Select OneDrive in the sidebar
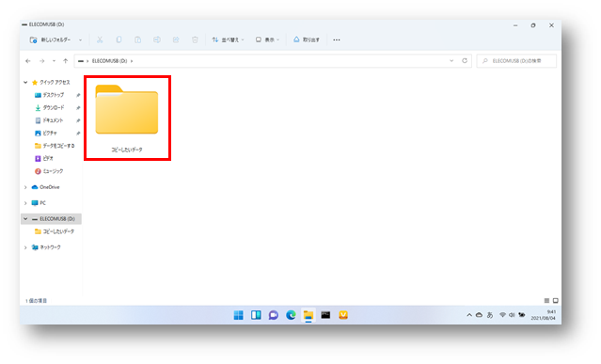This screenshot has height=364, width=601. [x=45, y=187]
